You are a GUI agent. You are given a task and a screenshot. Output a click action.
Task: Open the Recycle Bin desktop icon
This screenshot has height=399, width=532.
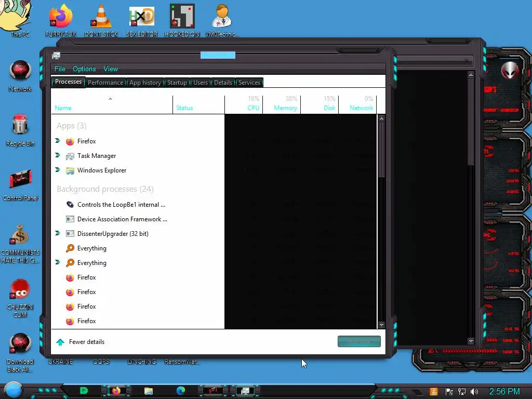click(x=20, y=130)
